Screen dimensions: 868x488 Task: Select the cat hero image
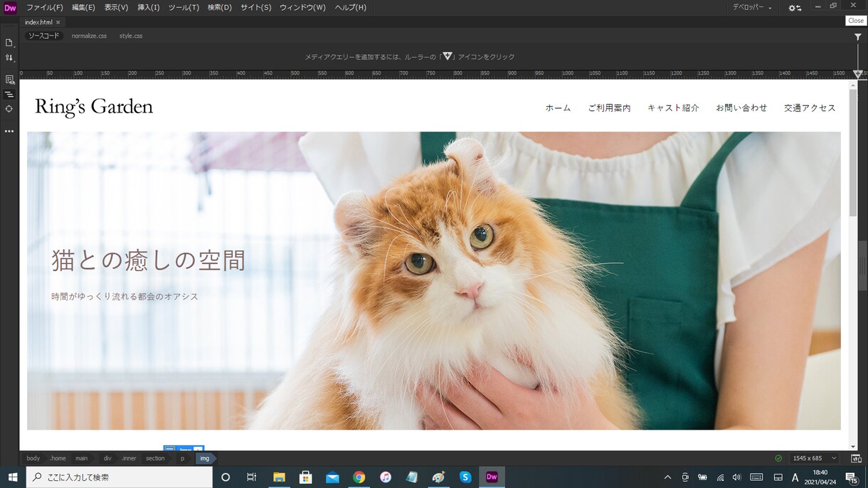tap(434, 280)
